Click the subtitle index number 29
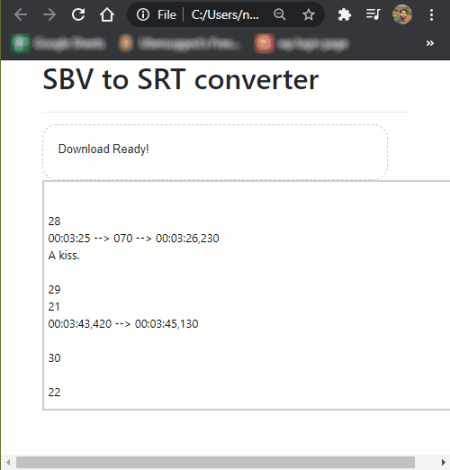The width and height of the screenshot is (450, 470). coord(54,289)
